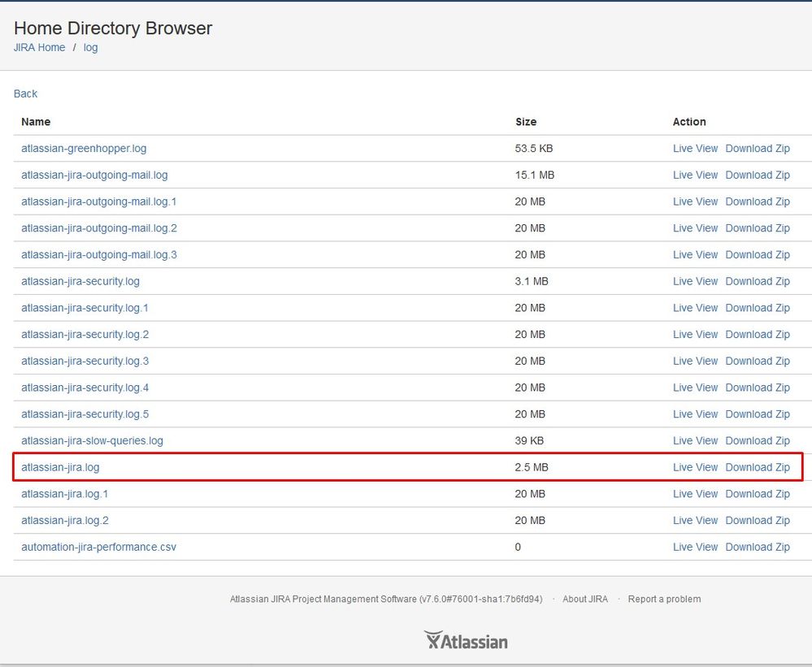Open atlassian-jira-security.log.2 file
812x667 pixels.
click(85, 334)
